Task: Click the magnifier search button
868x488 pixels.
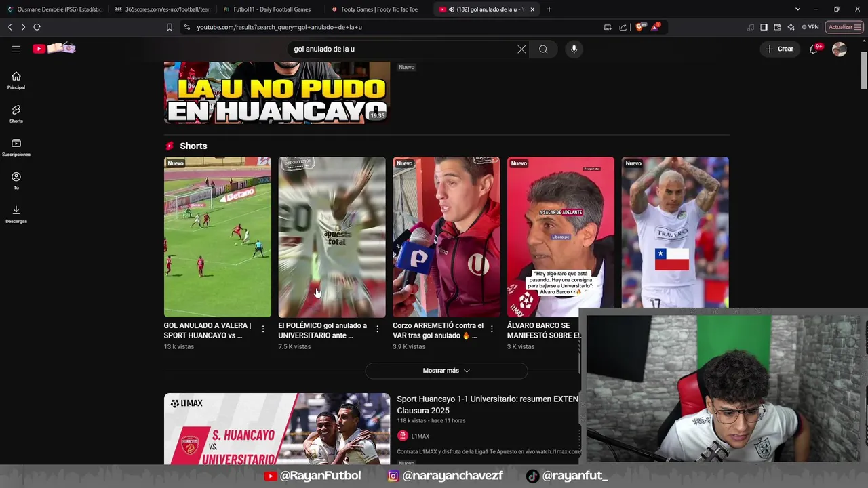Action: [x=543, y=49]
